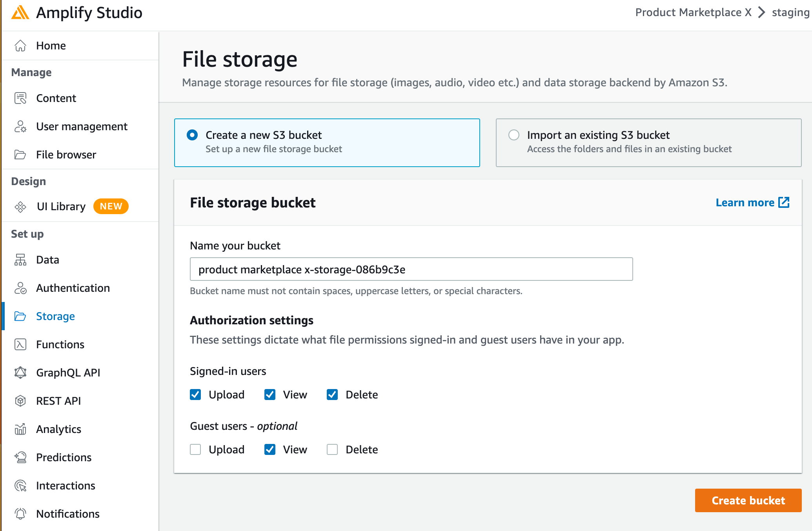This screenshot has width=812, height=531.
Task: Click the external link icon beside Learn more
Action: coord(784,202)
